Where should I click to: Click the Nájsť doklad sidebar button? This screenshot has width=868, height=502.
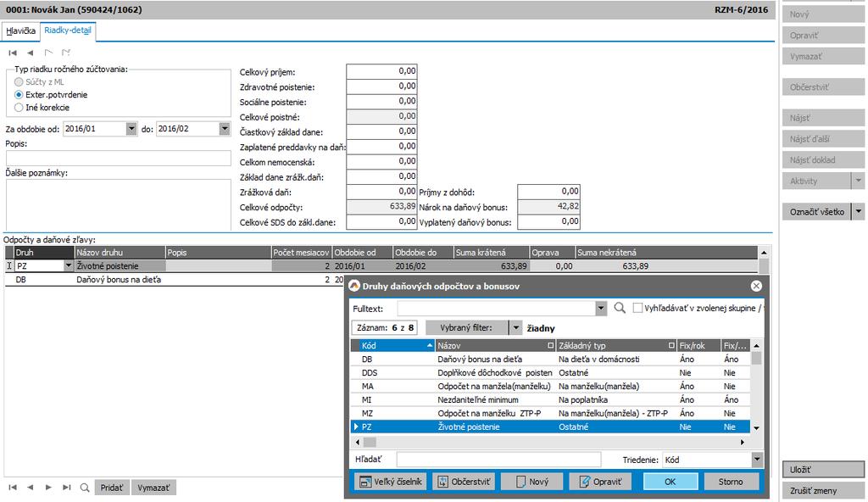(823, 160)
